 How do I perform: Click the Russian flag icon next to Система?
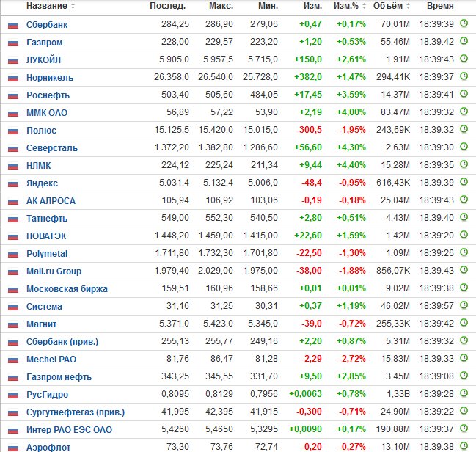13,307
